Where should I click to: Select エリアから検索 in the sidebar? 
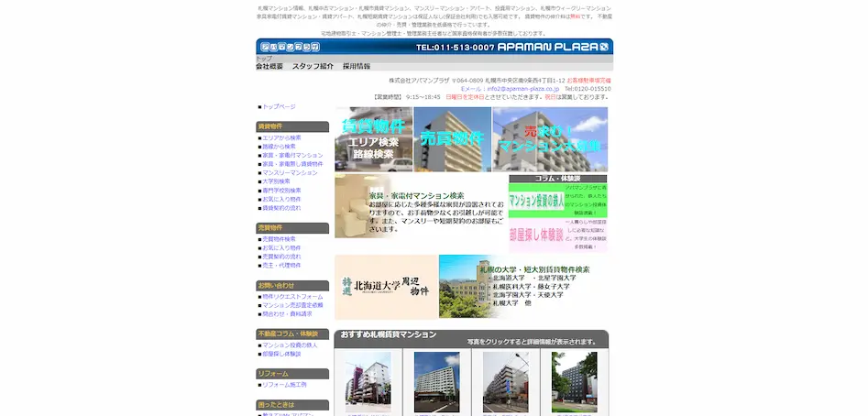tap(281, 137)
